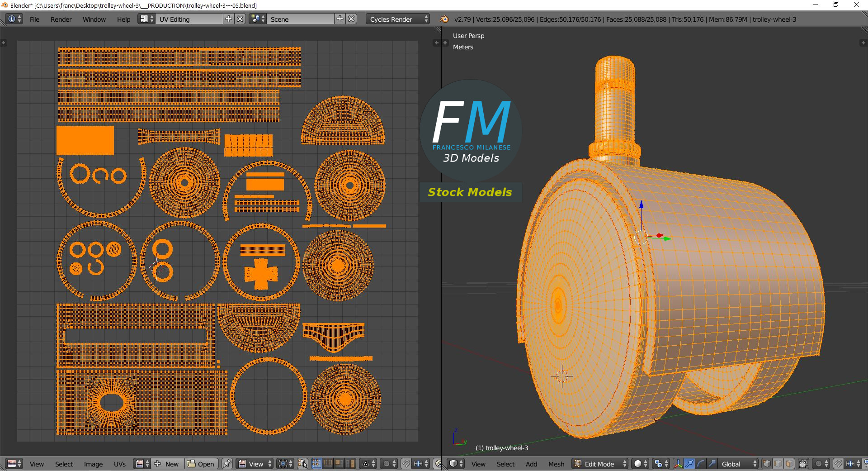Open the Info editor type selector

pos(14,19)
